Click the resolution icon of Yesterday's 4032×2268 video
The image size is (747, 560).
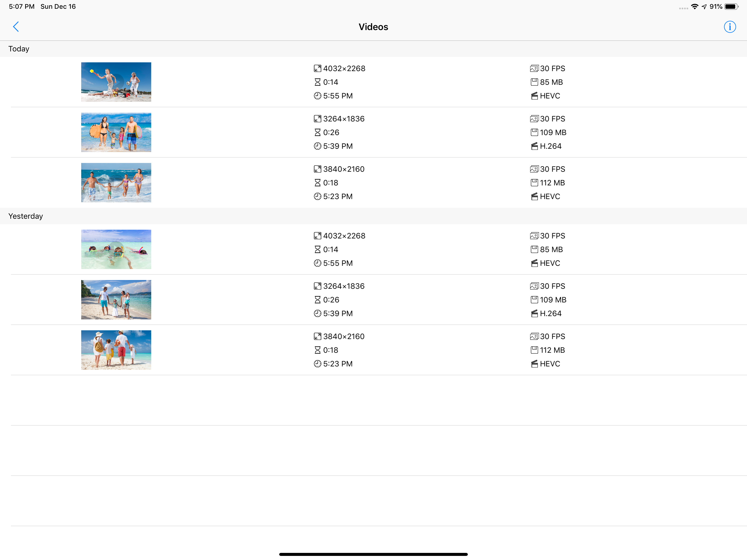pyautogui.click(x=317, y=235)
